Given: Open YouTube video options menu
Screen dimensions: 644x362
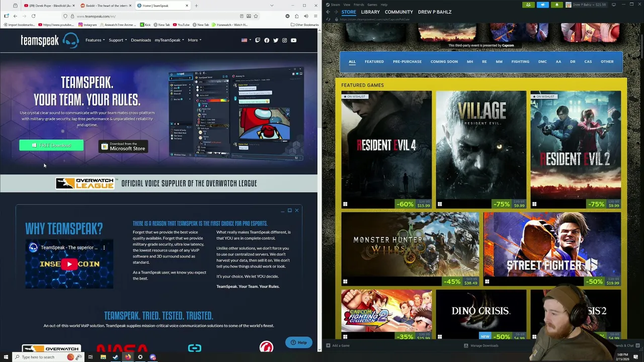Looking at the screenshot, I should (x=104, y=247).
